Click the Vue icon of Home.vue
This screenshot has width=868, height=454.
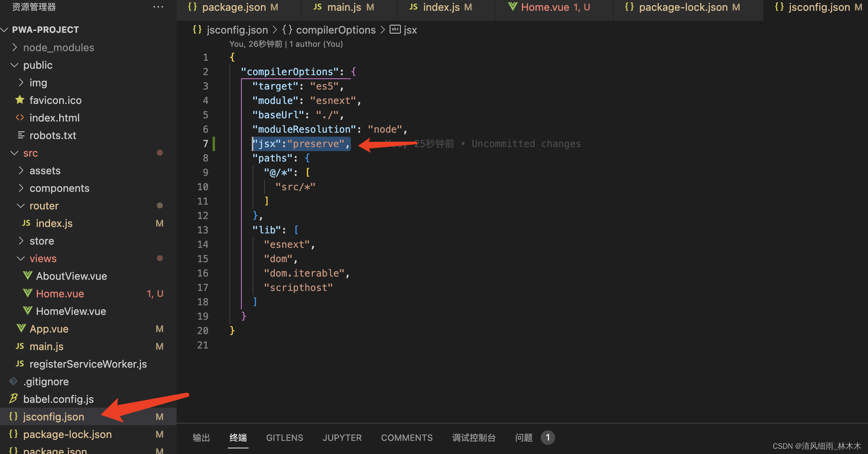(x=27, y=293)
